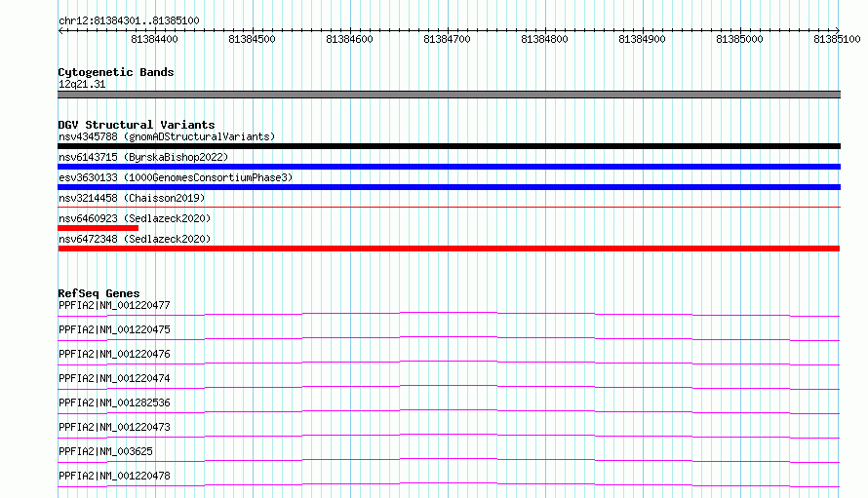Image resolution: width=868 pixels, height=498 pixels.
Task: Open transcript PPFIA2|NM_001220476
Action: [114, 354]
